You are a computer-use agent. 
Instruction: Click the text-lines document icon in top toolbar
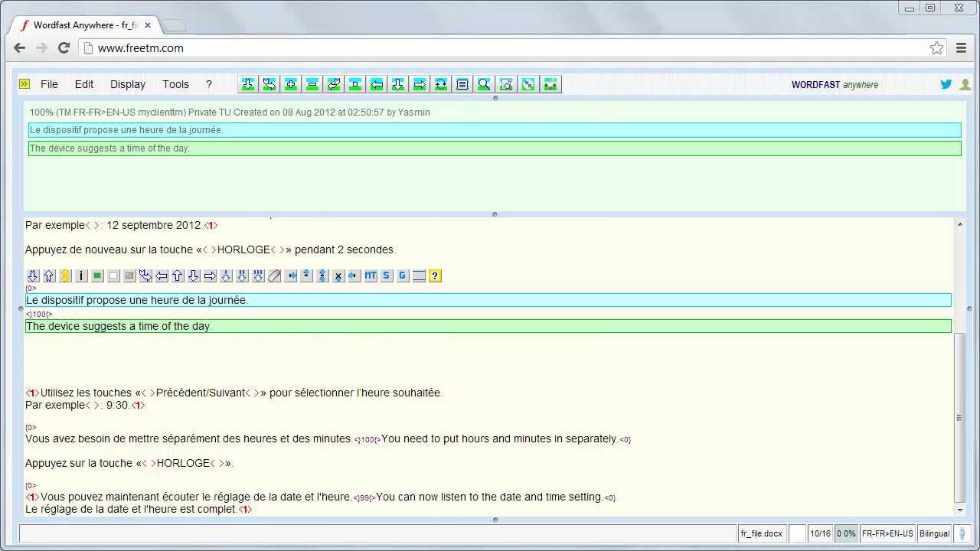(462, 84)
